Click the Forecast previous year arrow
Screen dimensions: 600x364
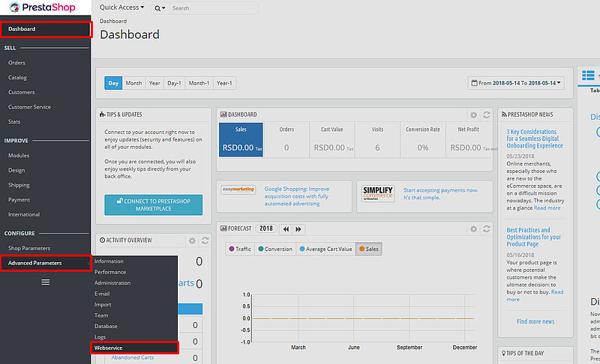[x=286, y=228]
